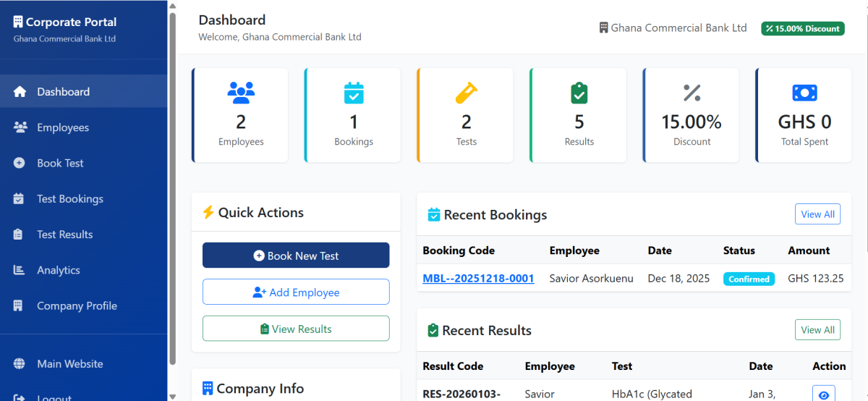Click the Book Test plus-circle icon
Image resolution: width=868 pixels, height=401 pixels.
pos(20,163)
